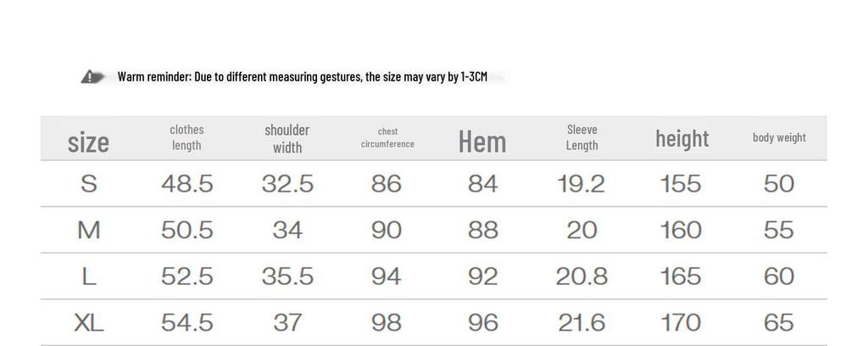Viewport: 868px width, 346px height.
Task: Click the 'Hem' column header
Action: pyautogui.click(x=482, y=142)
